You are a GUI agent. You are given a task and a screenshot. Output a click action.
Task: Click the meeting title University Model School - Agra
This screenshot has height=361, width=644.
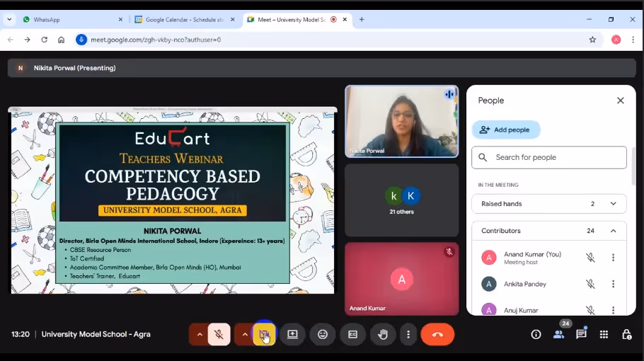[96, 334]
